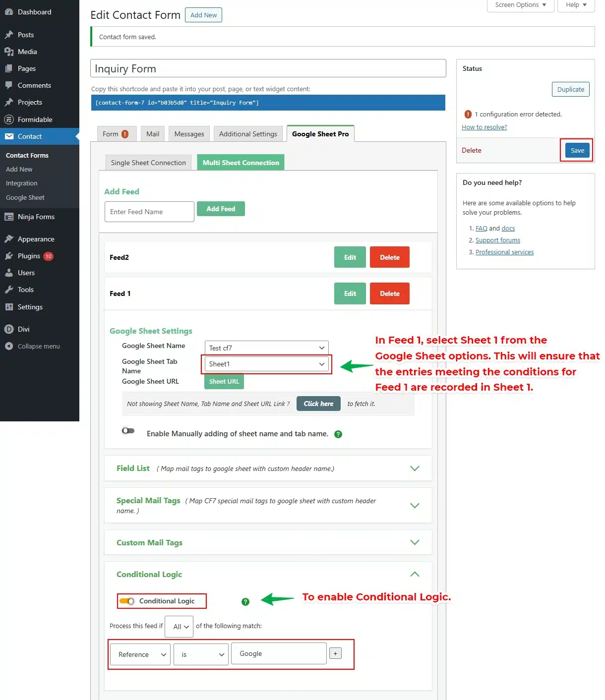Open the Reference field dropdown
The width and height of the screenshot is (605, 700).
(x=140, y=654)
